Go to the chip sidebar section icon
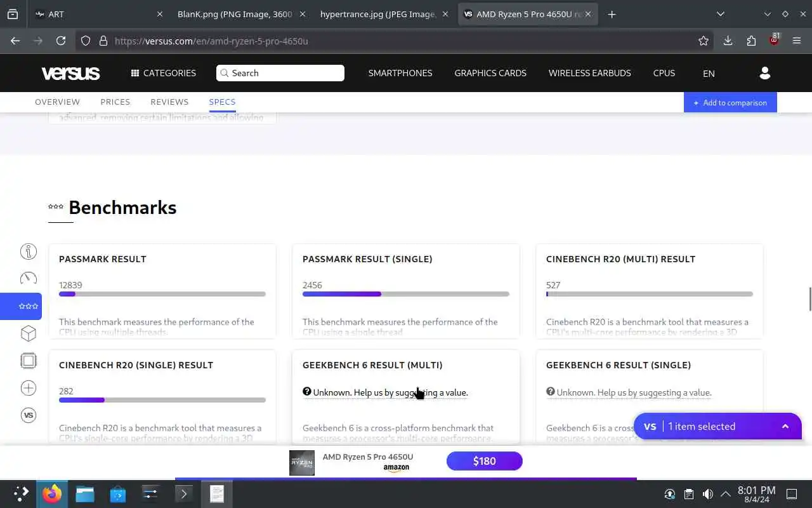Viewport: 812px width, 508px height. pos(29,361)
